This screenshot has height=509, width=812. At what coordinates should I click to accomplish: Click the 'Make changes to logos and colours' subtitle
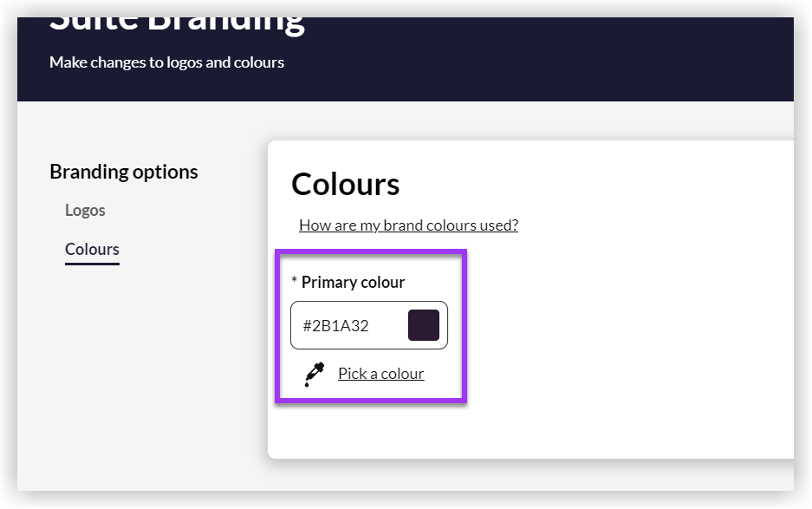tap(166, 62)
